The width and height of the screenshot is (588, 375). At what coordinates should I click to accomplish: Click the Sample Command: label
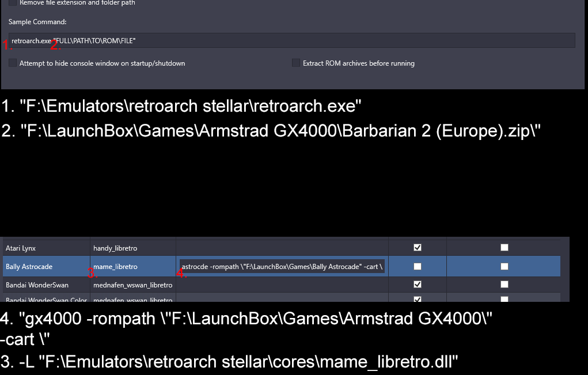click(37, 22)
